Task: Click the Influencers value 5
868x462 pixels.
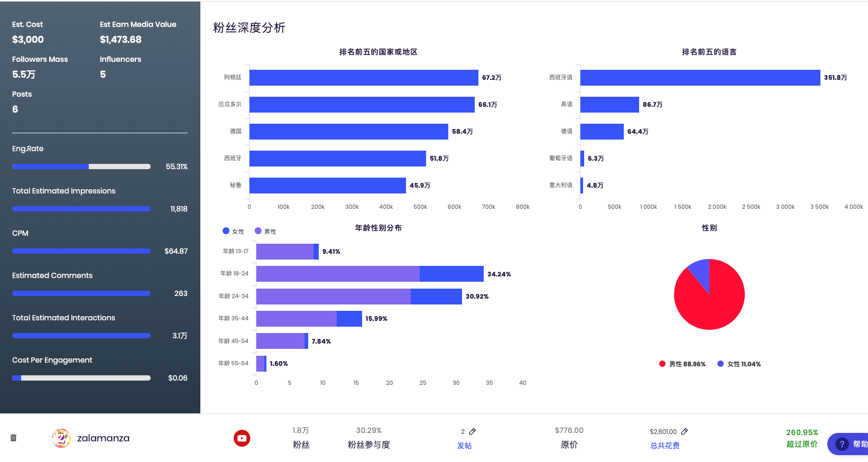Action: click(x=103, y=75)
